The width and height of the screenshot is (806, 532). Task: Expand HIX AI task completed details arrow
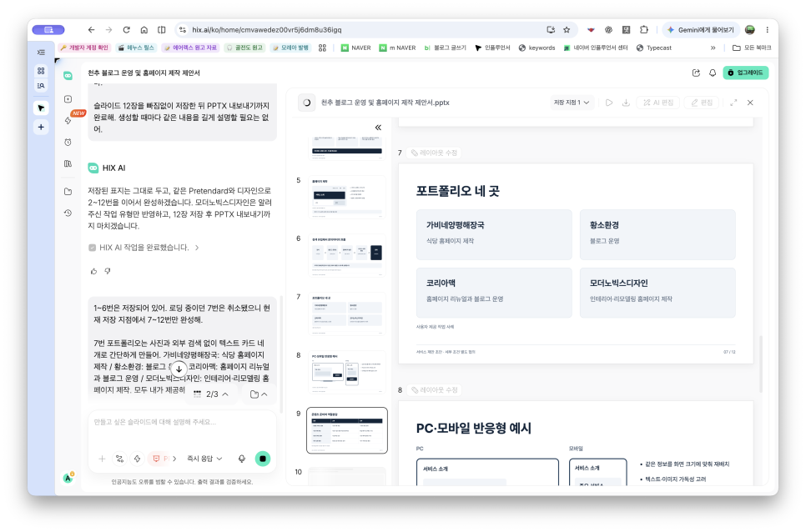[197, 248]
